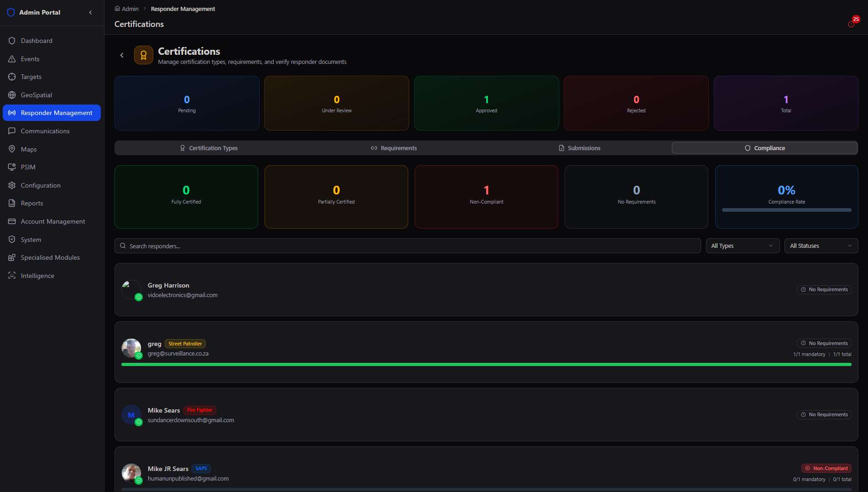Click the Responder Management breadcrumb
Screen dimensions: 868x492
[x=183, y=9]
